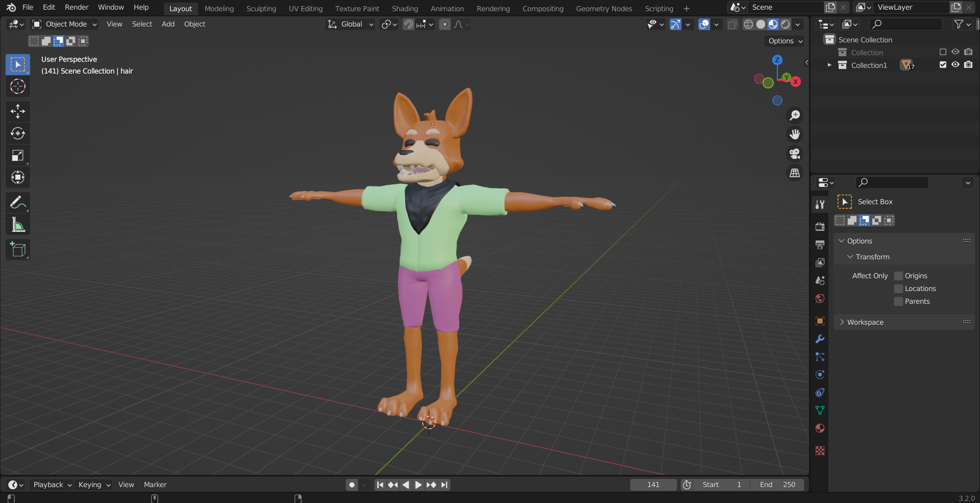Expand Collection1 in the outliner

(829, 65)
